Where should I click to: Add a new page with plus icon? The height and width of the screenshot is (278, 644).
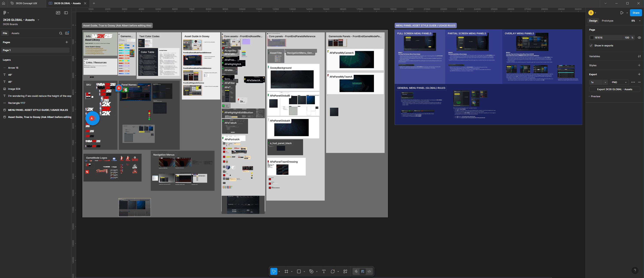pyautogui.click(x=67, y=42)
